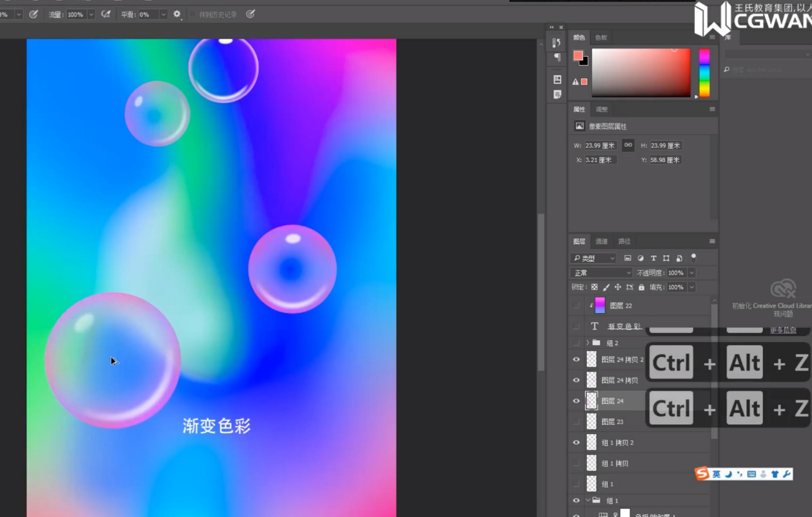
Task: Open the third collapsed dock panel icon
Action: tap(557, 79)
